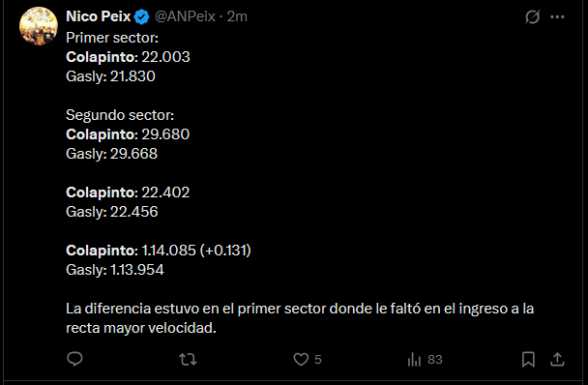Screen dimensions: 588x385
Task: Click the Nico Peix display name
Action: pos(99,16)
